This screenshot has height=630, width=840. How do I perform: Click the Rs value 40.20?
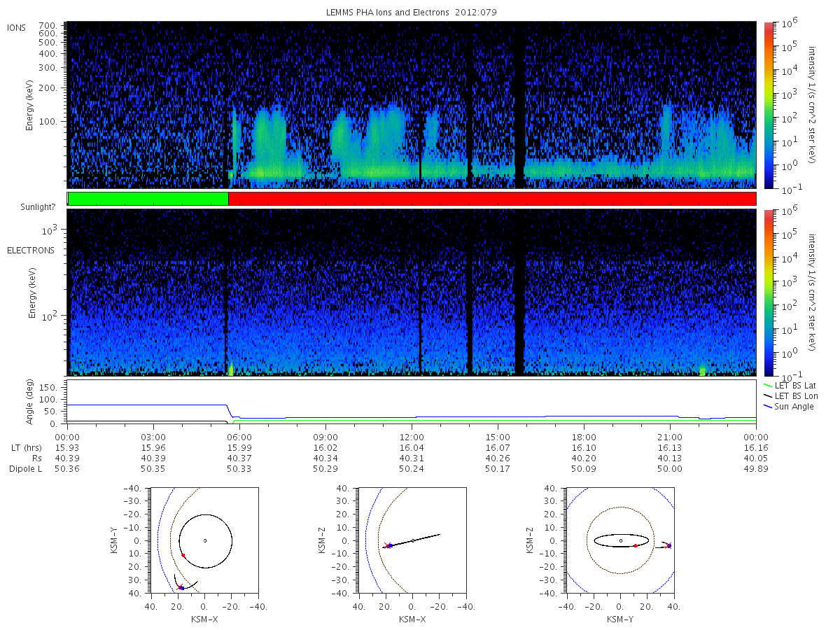click(x=584, y=458)
